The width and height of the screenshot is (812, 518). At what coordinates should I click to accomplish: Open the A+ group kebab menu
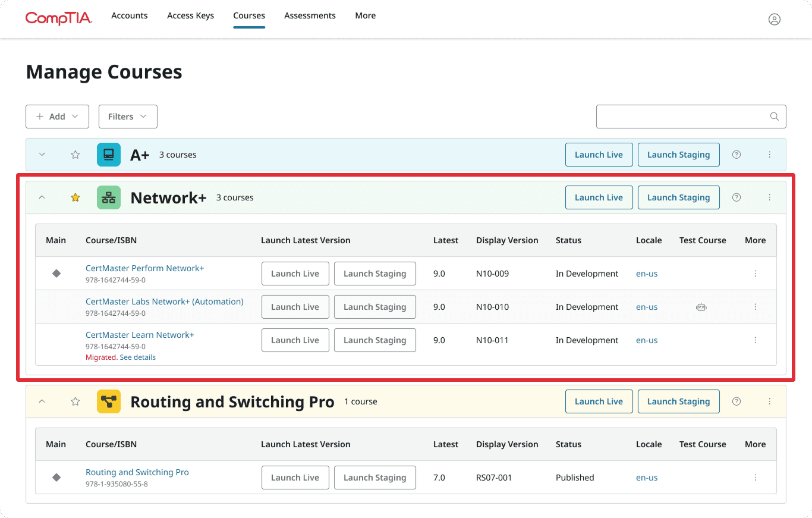[769, 155]
